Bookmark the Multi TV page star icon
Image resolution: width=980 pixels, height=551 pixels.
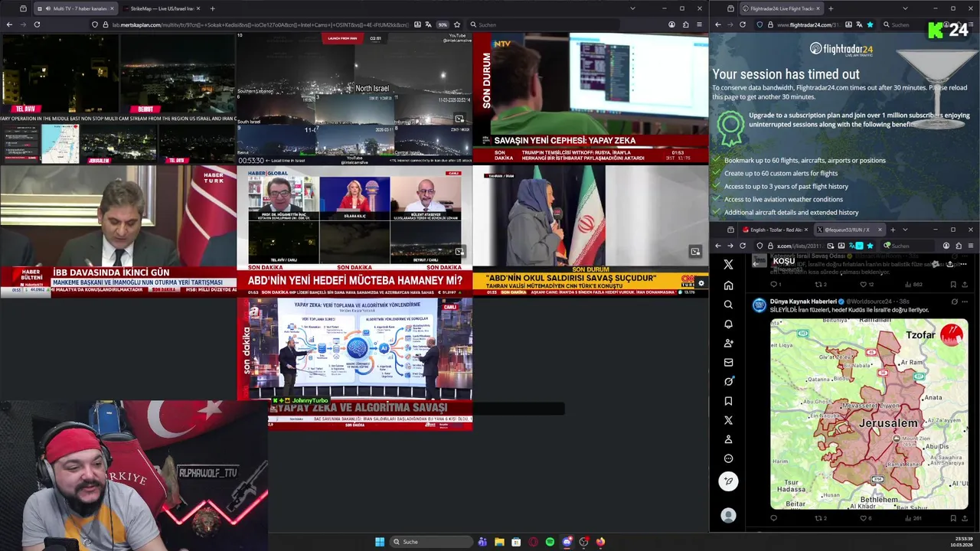[x=457, y=24]
